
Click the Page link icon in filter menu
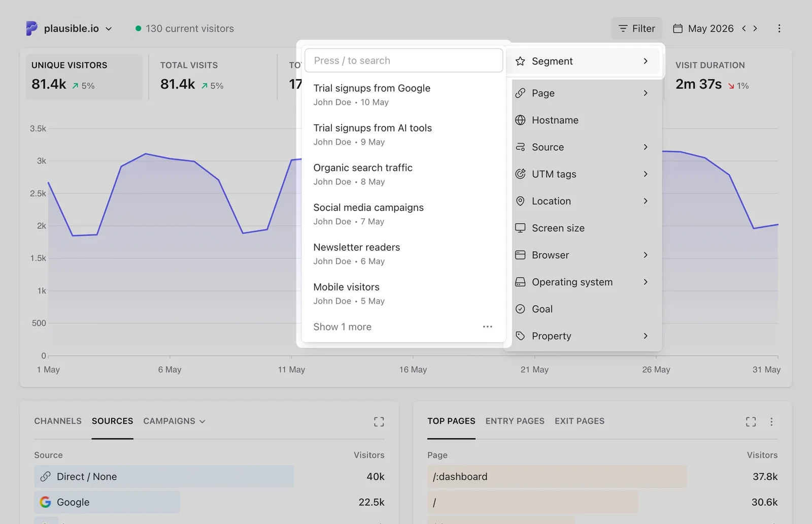(x=520, y=93)
